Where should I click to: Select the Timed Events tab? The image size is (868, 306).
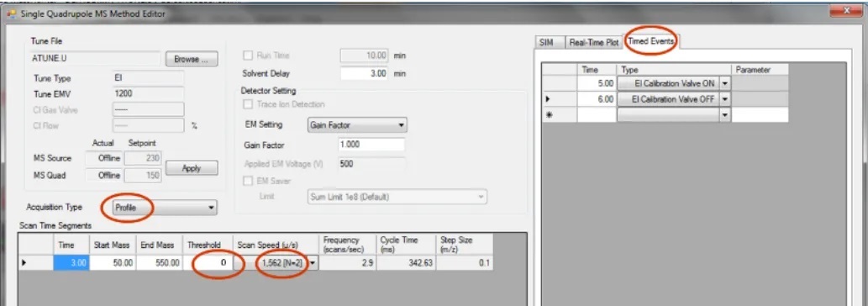(x=651, y=41)
